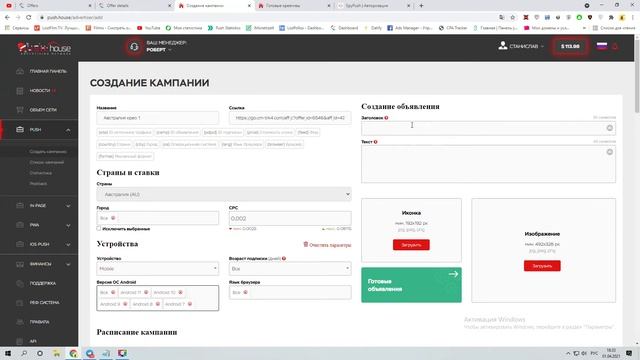Open the Новости sidebar section

(39, 91)
